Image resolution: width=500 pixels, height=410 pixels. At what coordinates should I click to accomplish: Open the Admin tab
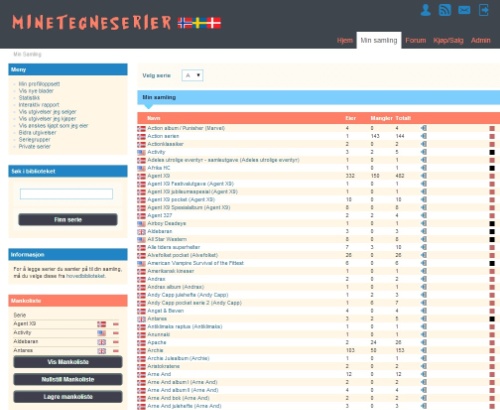(x=481, y=40)
